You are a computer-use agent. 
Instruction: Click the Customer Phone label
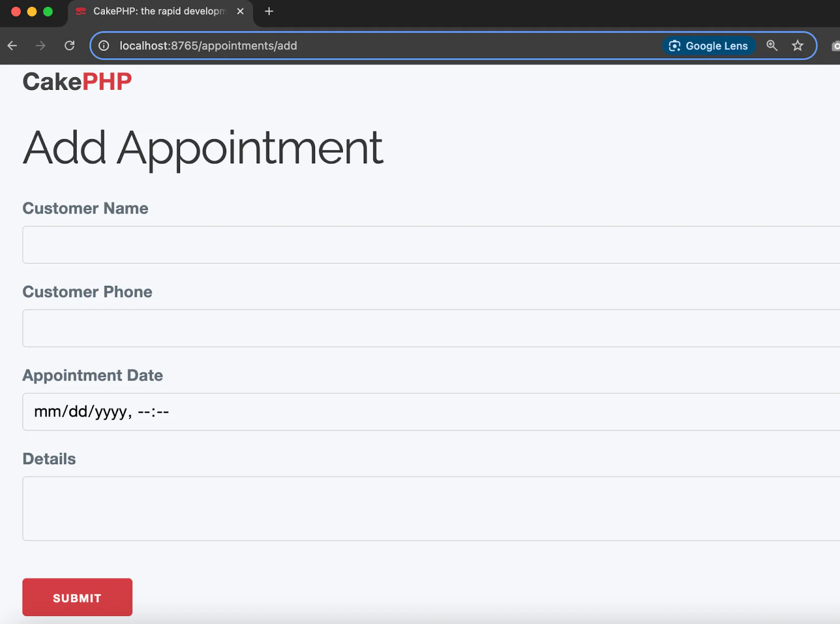click(x=87, y=292)
